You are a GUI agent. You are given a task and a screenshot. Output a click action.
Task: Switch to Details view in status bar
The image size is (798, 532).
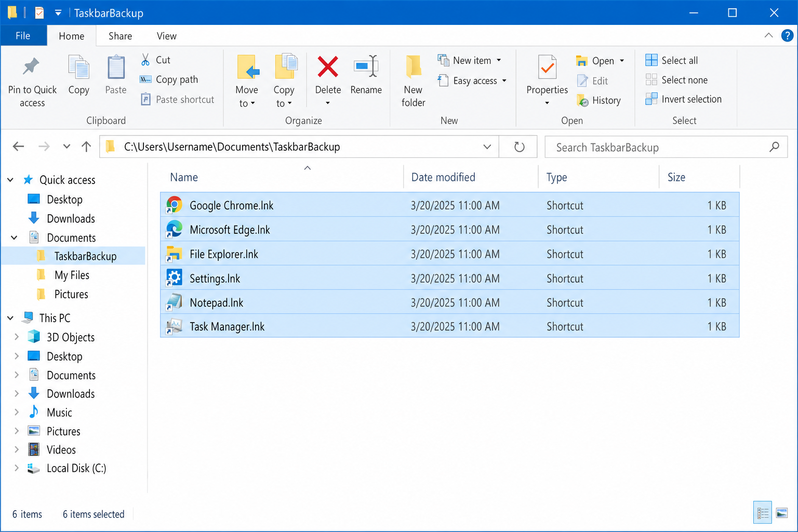coord(763,513)
